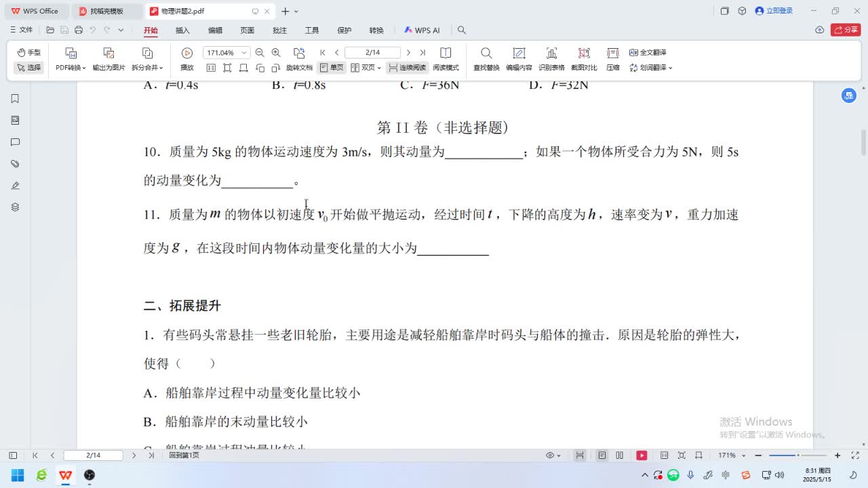The height and width of the screenshot is (488, 868).
Task: Switch to WPS Office home tab
Action: point(35,11)
